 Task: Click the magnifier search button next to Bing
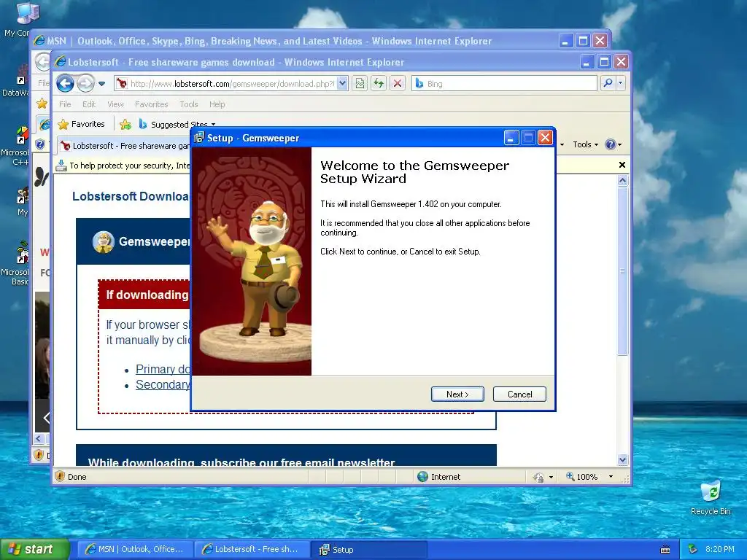[608, 83]
